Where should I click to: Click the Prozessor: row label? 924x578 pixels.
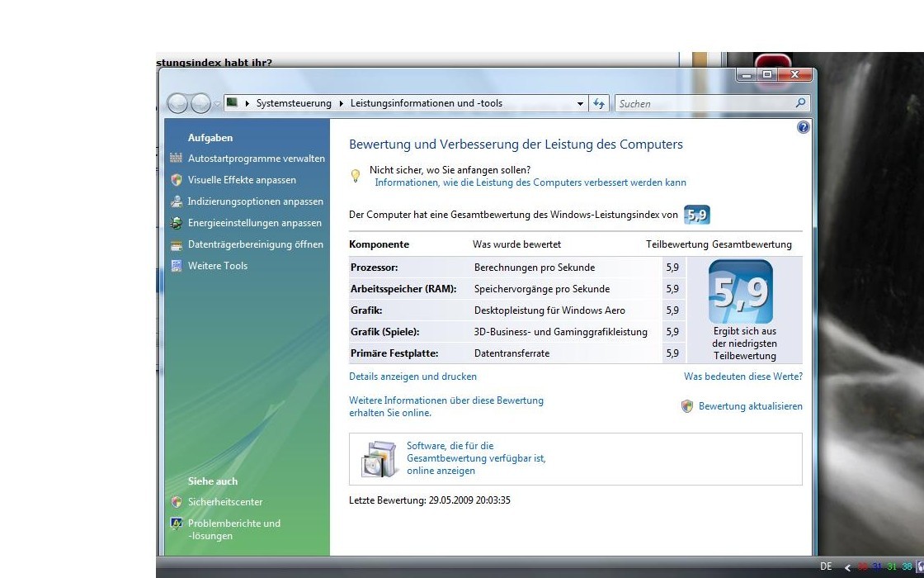pos(375,268)
